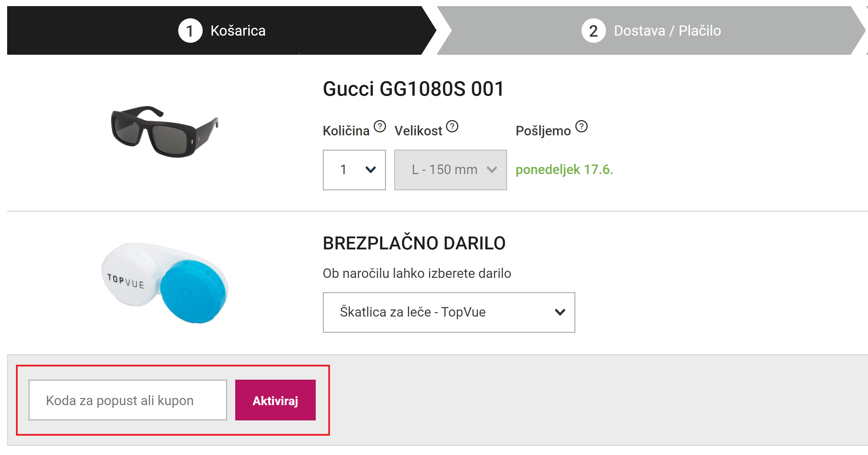
Task: Click the chevron arrow of the gift selector
Action: pos(560,312)
